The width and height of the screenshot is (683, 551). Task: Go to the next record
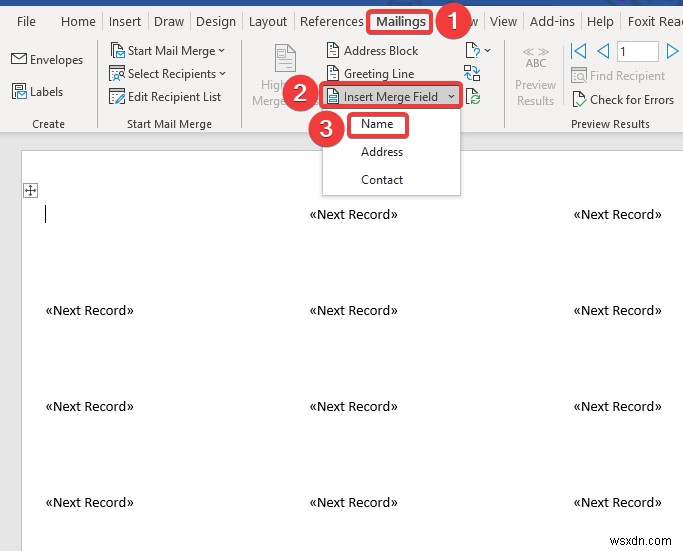coord(673,51)
